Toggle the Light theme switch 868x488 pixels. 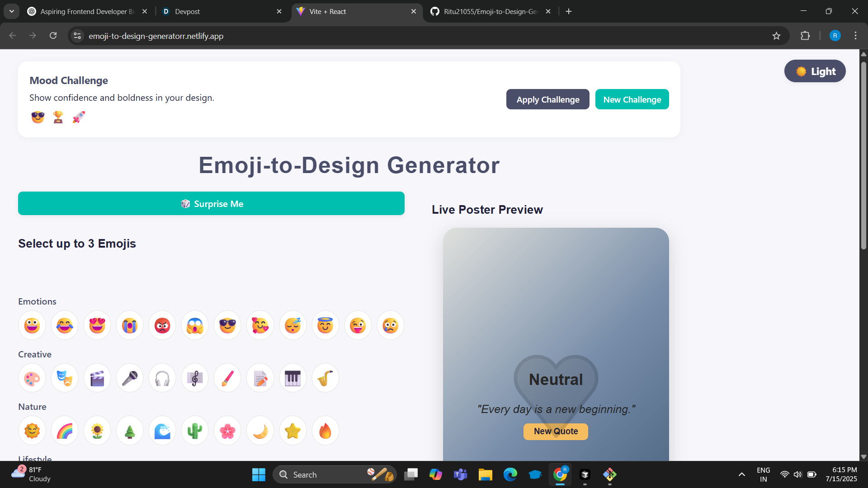coord(815,71)
